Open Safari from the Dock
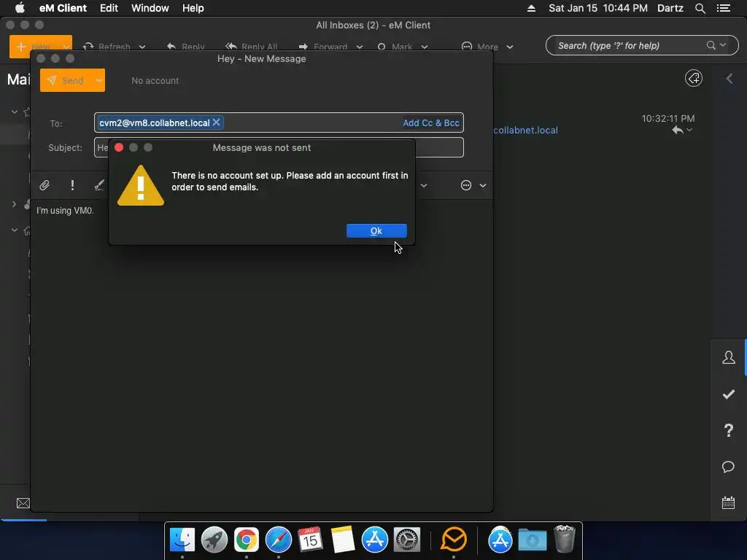This screenshot has height=560, width=747. coord(279,540)
